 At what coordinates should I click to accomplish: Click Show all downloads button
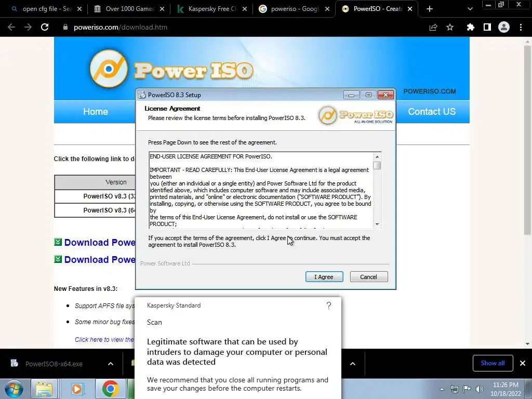click(x=493, y=363)
